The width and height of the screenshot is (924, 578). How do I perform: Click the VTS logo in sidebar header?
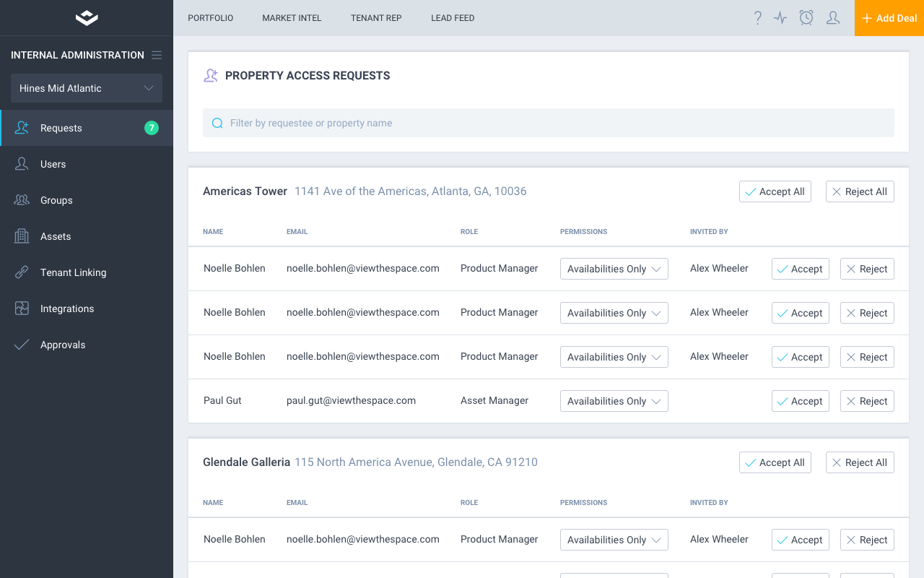(87, 18)
